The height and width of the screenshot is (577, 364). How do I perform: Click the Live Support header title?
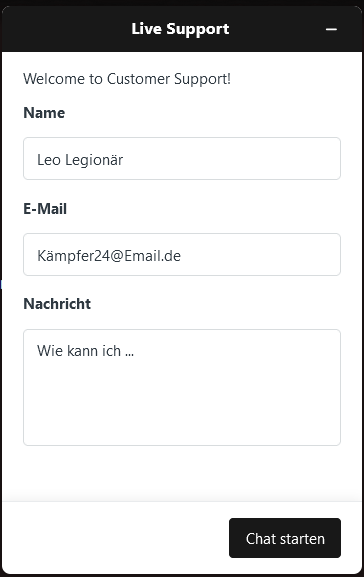(180, 29)
